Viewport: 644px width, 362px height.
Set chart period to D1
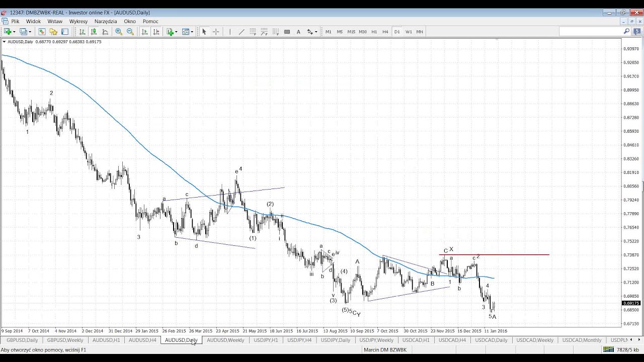coord(397,32)
